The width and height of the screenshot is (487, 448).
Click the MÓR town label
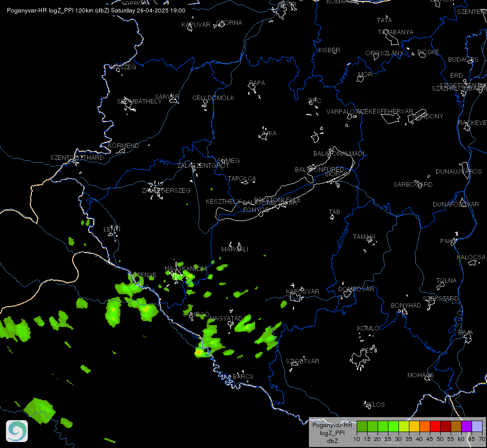click(x=365, y=75)
